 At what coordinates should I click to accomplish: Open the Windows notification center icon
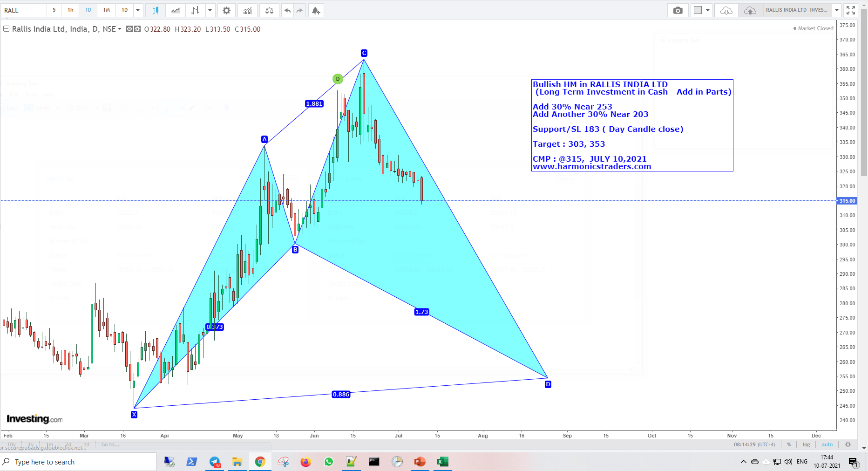click(x=853, y=462)
